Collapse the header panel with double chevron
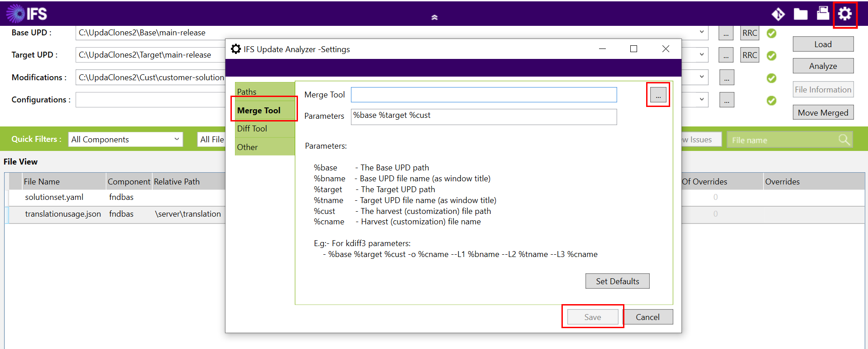Viewport: 868px width, 349px height. (x=434, y=17)
